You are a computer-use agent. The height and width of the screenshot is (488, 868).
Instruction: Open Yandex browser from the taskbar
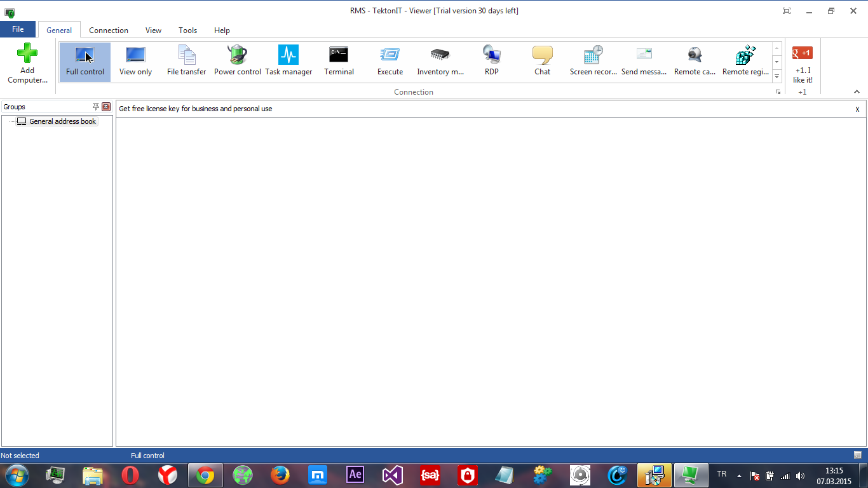click(168, 475)
